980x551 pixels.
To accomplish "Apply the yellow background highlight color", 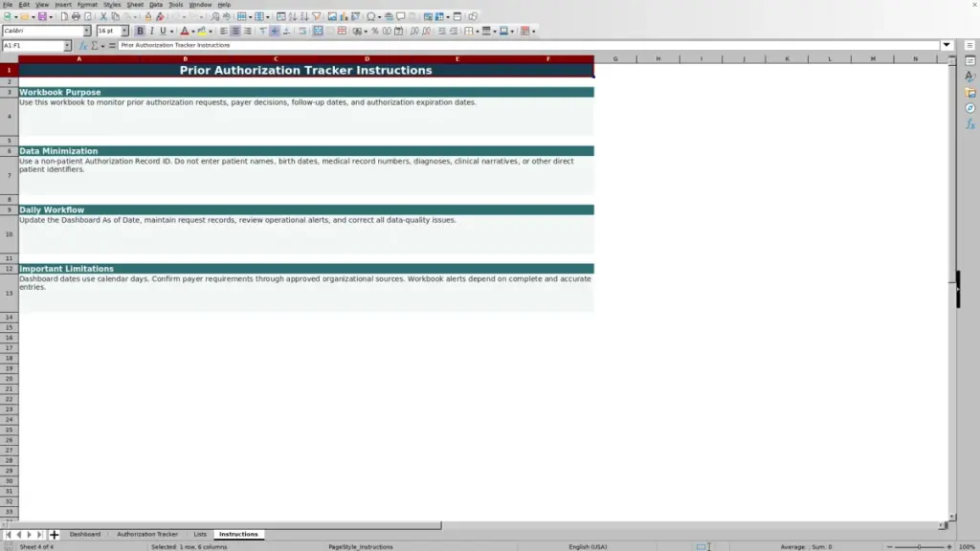I will click(202, 32).
